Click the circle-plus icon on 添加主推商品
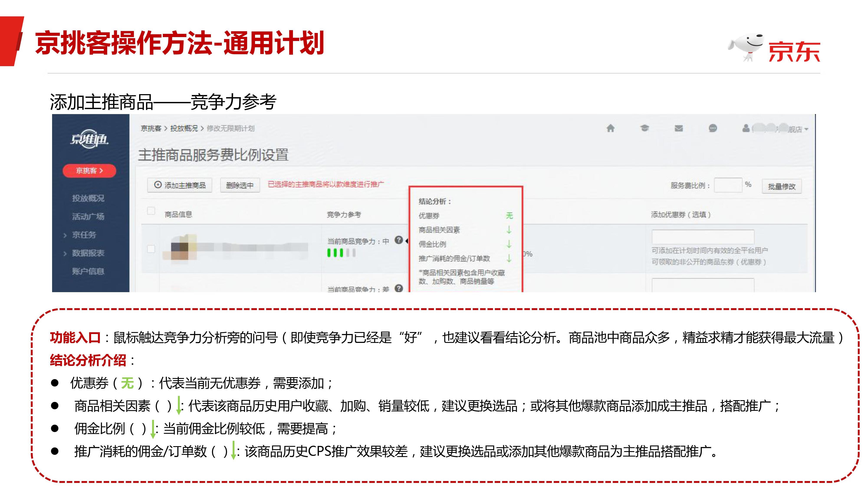868x488 pixels. 158,185
